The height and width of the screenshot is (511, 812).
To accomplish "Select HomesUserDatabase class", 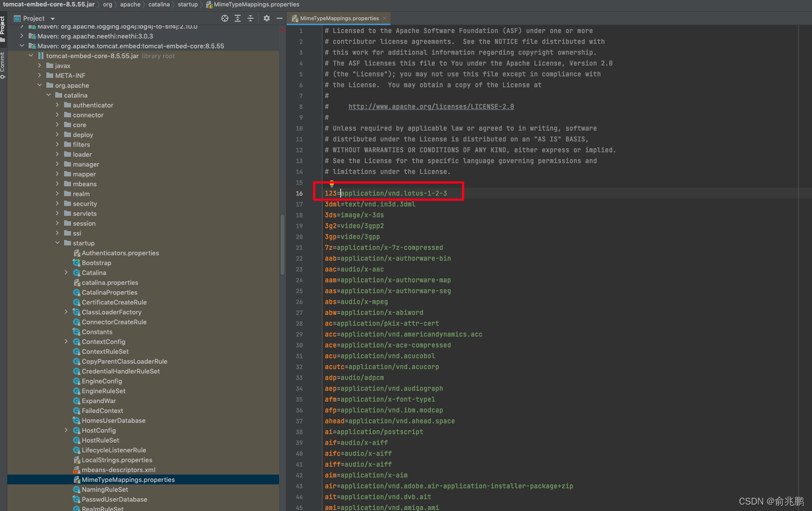I will pyautogui.click(x=113, y=420).
